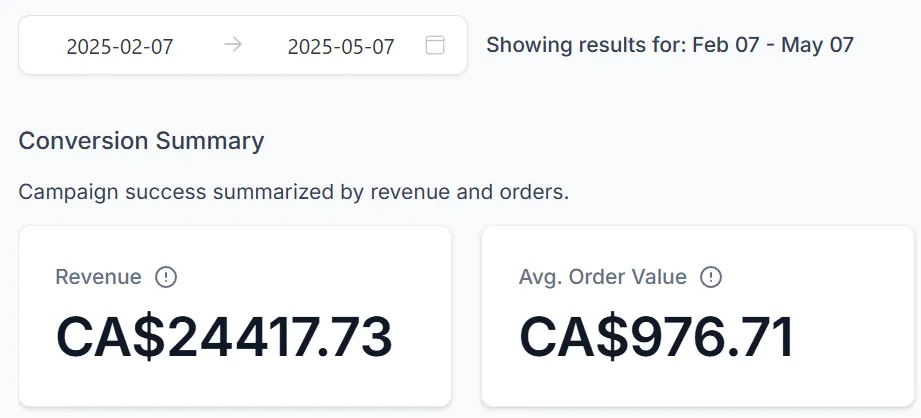Edit the end date 2025-05-07 field
The height and width of the screenshot is (418, 921).
(341, 46)
